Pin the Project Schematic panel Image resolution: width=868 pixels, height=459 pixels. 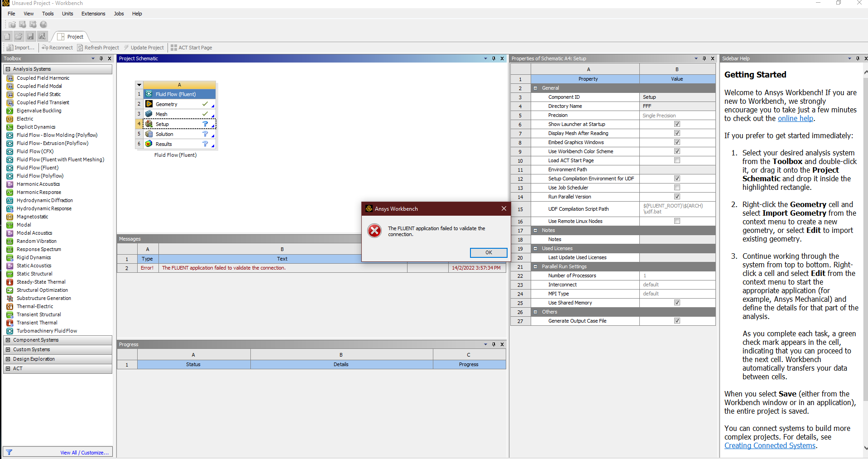(x=494, y=58)
